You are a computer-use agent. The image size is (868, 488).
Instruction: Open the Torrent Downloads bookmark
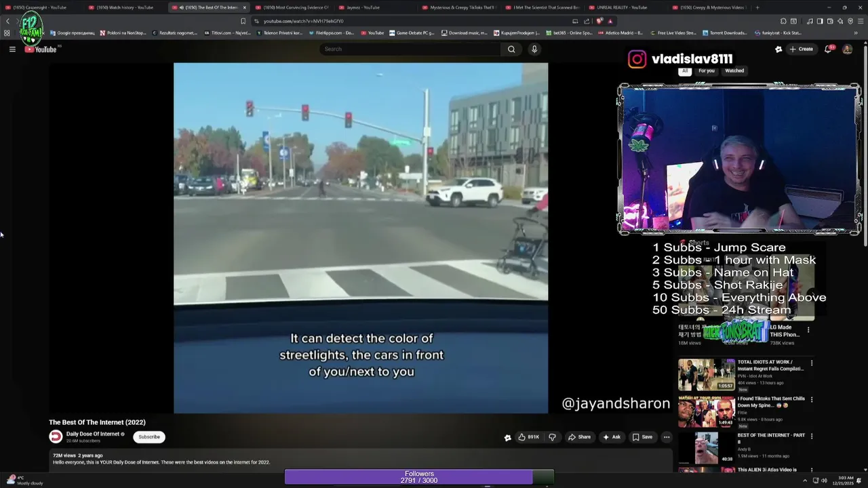point(726,33)
